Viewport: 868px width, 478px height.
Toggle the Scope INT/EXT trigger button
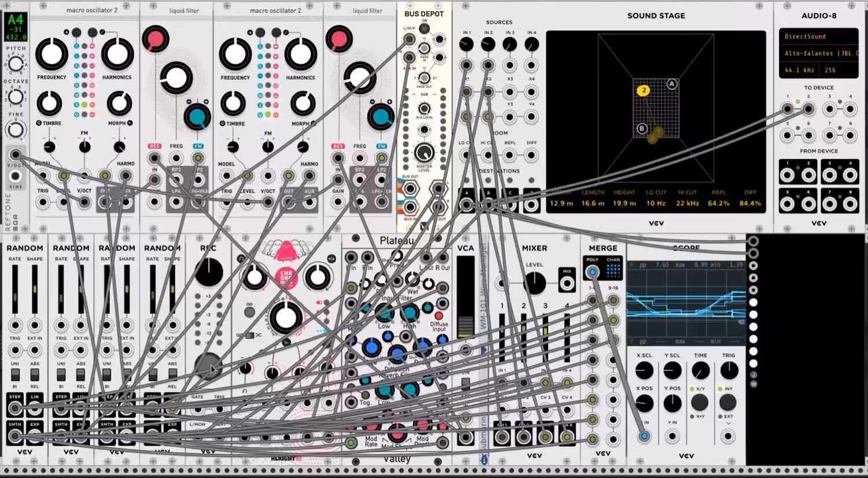pos(728,402)
